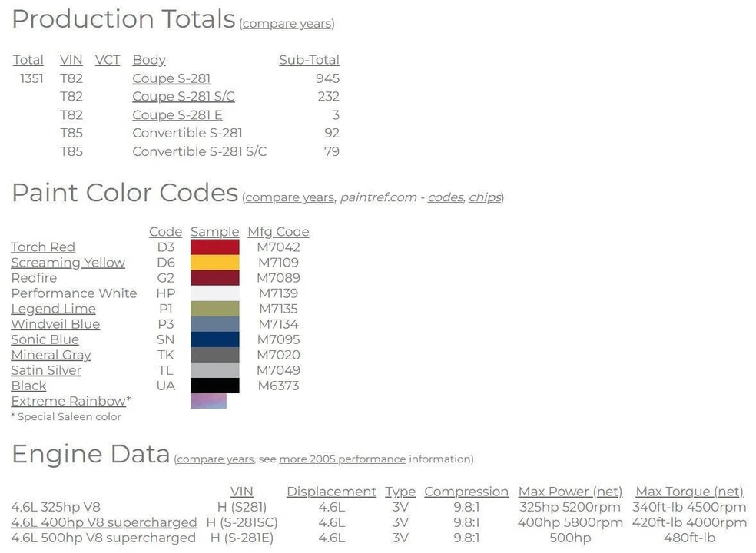Viewport: 756px width, 553px height.
Task: Open the paintref chips link
Action: point(485,197)
